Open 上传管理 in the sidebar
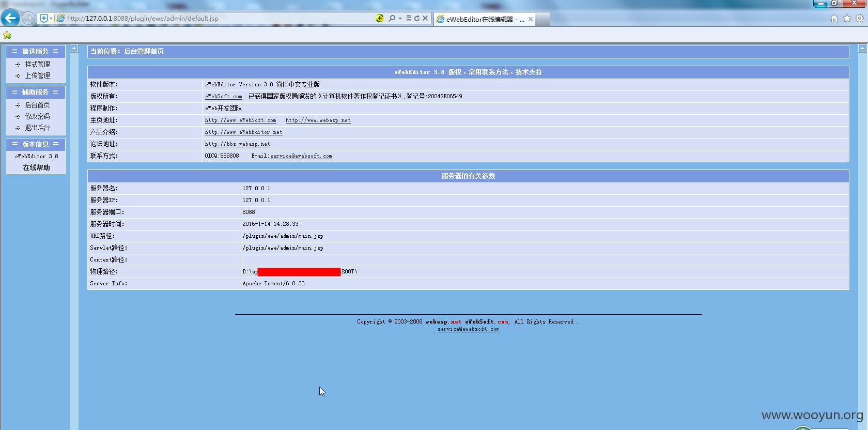This screenshot has width=868, height=430. [x=38, y=75]
